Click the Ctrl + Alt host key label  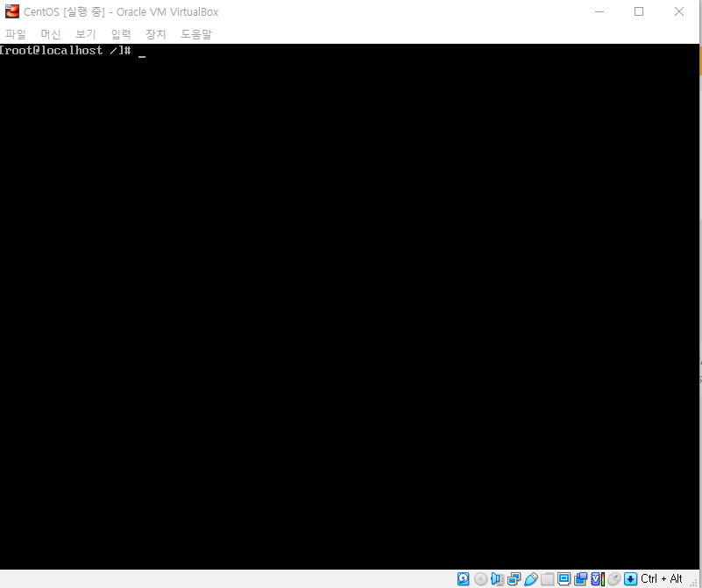[662, 578]
